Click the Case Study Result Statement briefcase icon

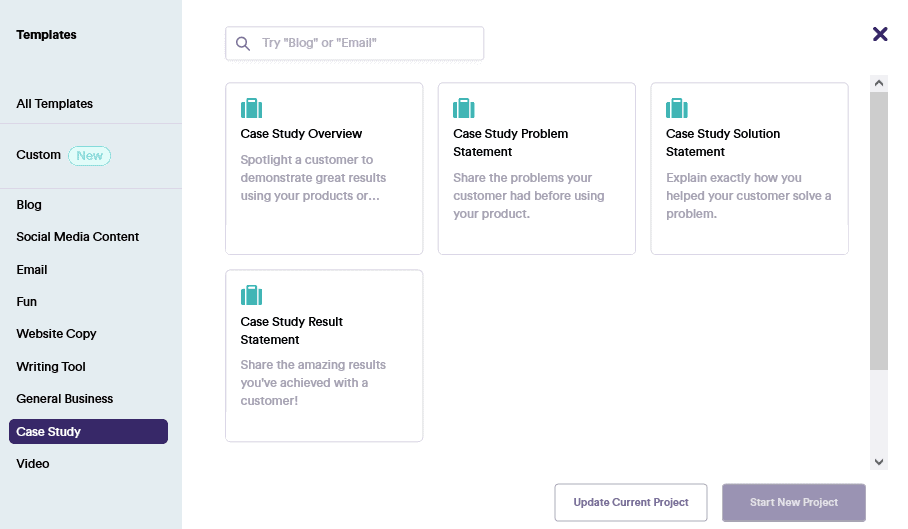pos(251,295)
